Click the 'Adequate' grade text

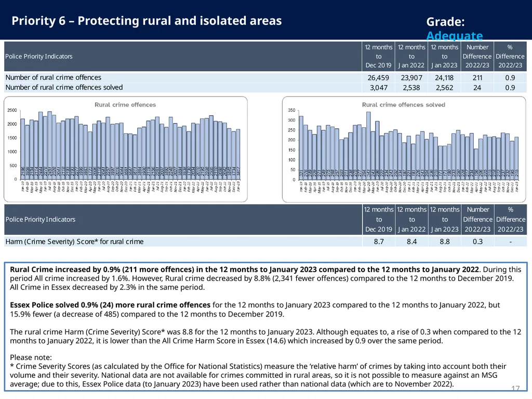[x=454, y=36]
